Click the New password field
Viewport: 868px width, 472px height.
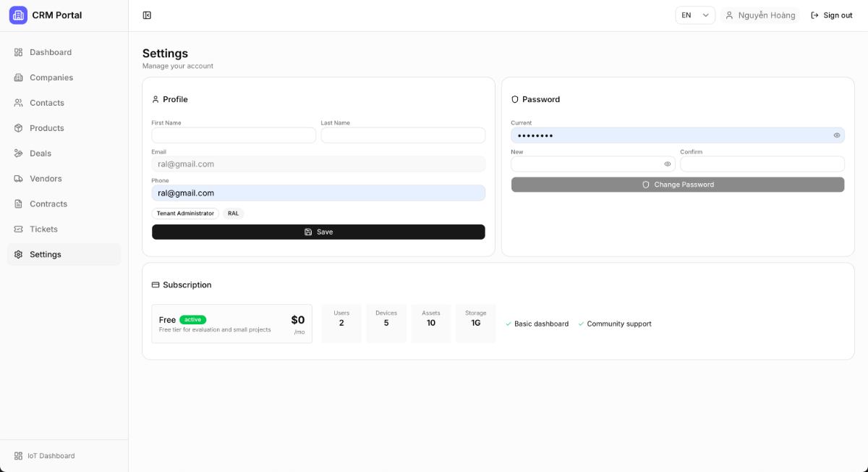point(593,164)
